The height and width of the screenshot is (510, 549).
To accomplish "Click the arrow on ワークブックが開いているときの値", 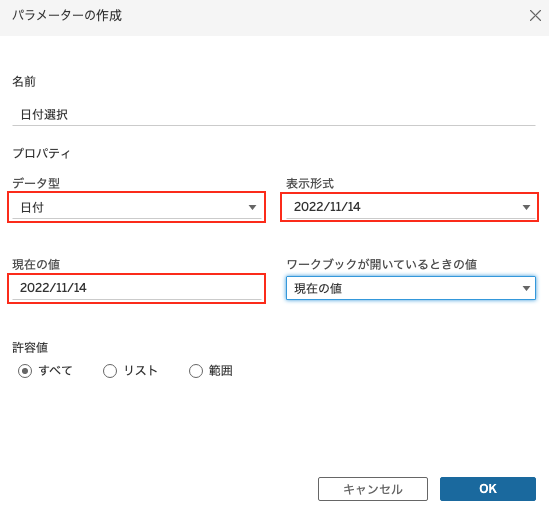I will [526, 288].
